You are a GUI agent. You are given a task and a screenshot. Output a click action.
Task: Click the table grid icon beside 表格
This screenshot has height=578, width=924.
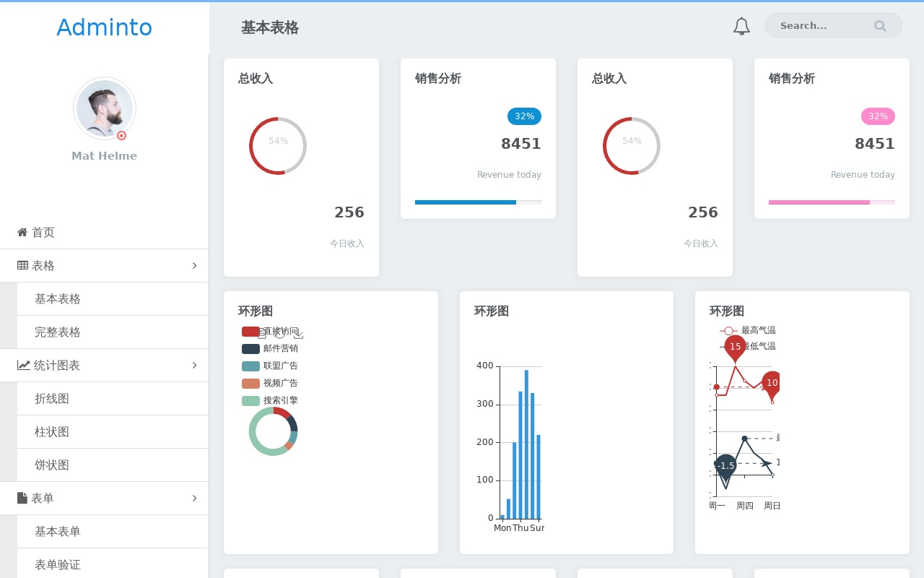tap(22, 265)
